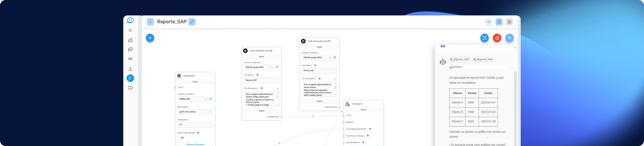This screenshot has height=146, width=644.
Task: Click the download sidebar icon
Action: coord(130,69)
